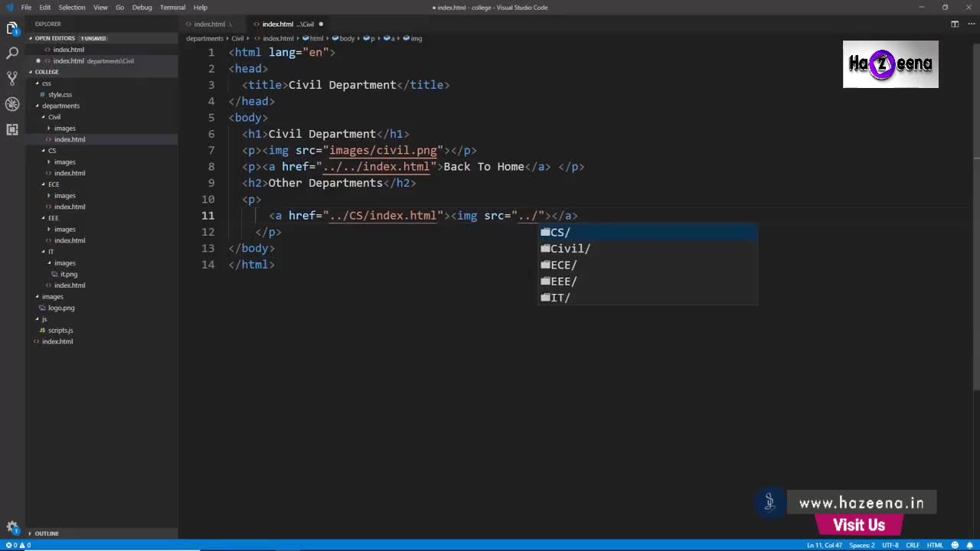The image size is (980, 551).
Task: Open the Terminal menu
Action: point(172,7)
